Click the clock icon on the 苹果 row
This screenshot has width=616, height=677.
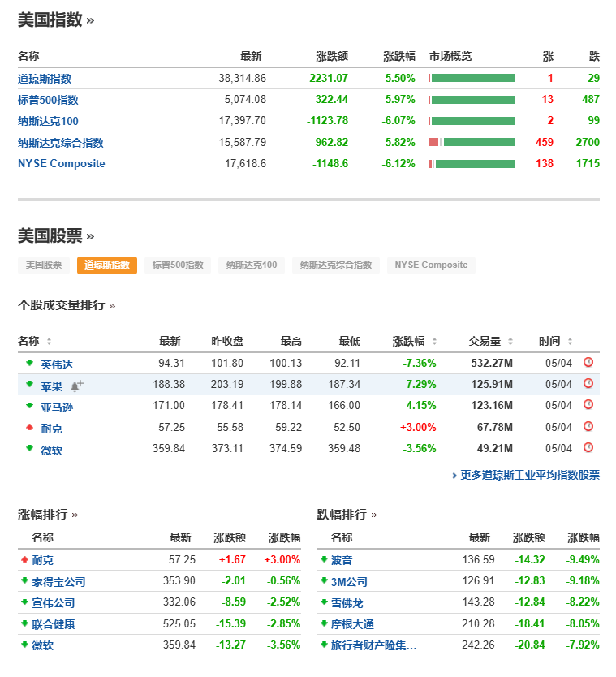[589, 384]
